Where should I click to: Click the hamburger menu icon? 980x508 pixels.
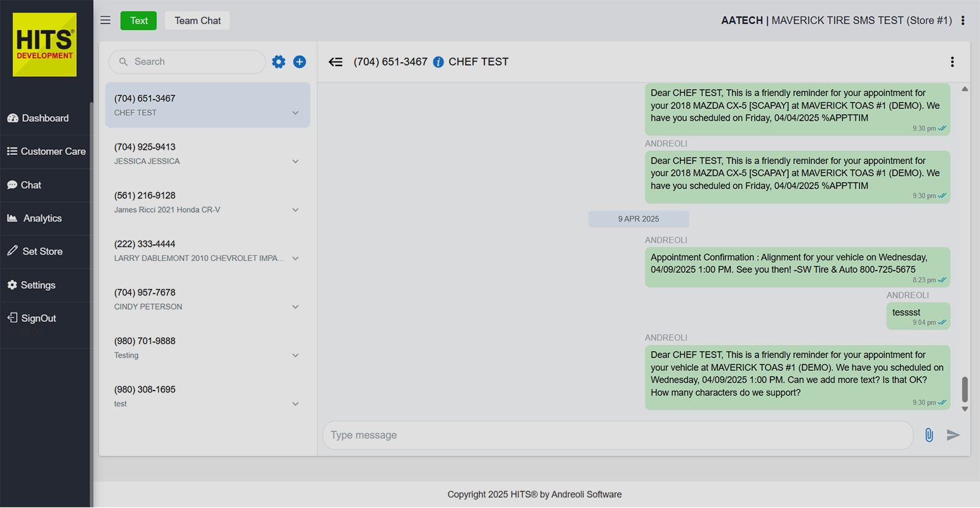[105, 20]
